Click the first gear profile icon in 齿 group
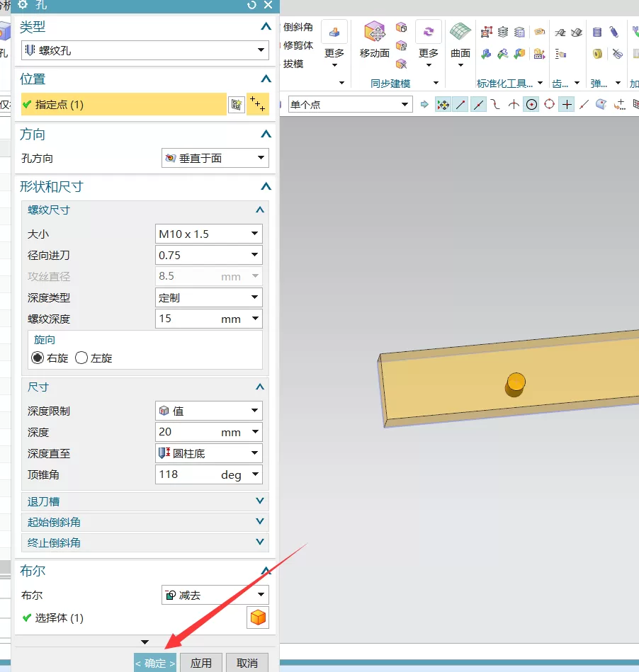Image resolution: width=639 pixels, height=672 pixels. (560, 33)
